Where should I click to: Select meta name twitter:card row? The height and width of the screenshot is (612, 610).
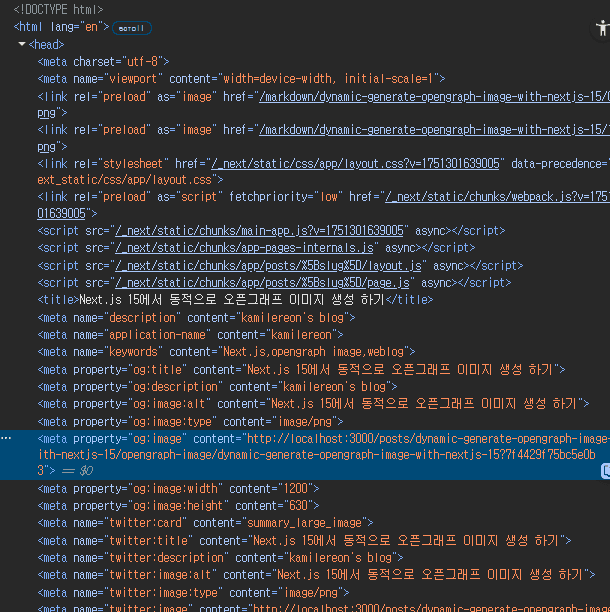pos(205,523)
